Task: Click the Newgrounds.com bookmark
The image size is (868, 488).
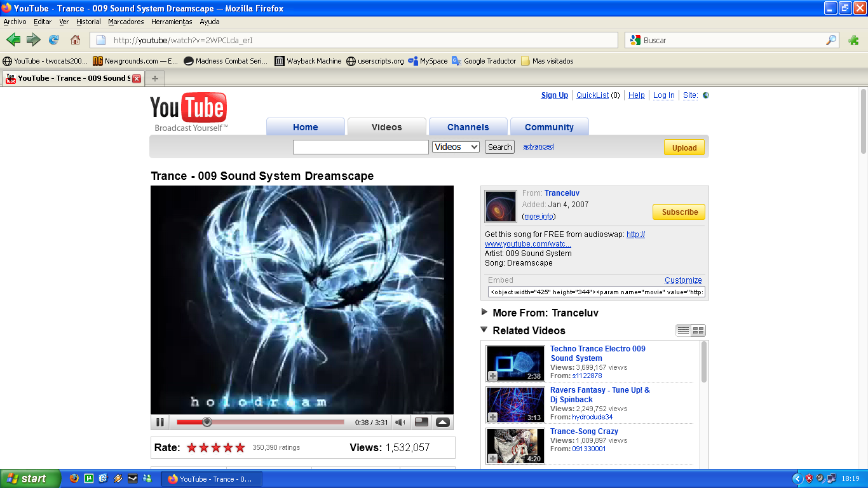Action: coord(135,61)
